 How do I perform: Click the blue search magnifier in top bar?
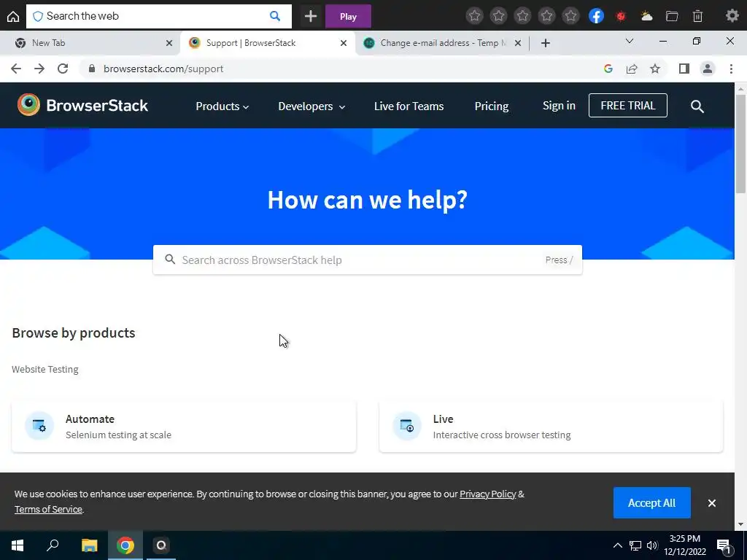click(x=275, y=16)
